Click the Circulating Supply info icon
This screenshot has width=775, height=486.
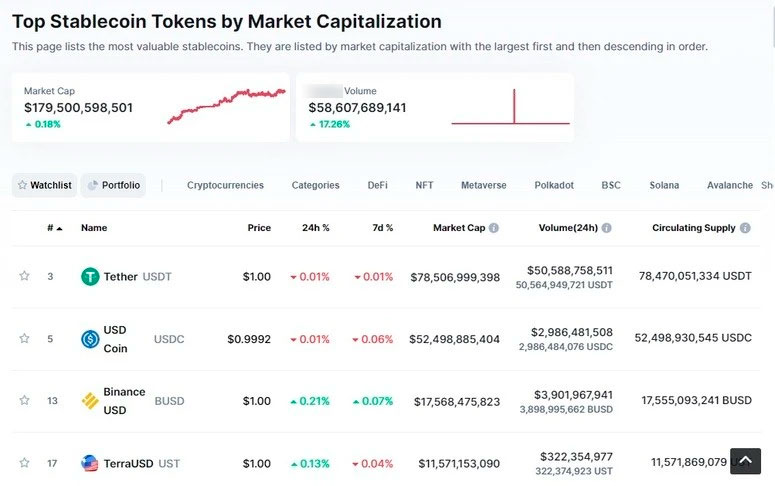[745, 228]
